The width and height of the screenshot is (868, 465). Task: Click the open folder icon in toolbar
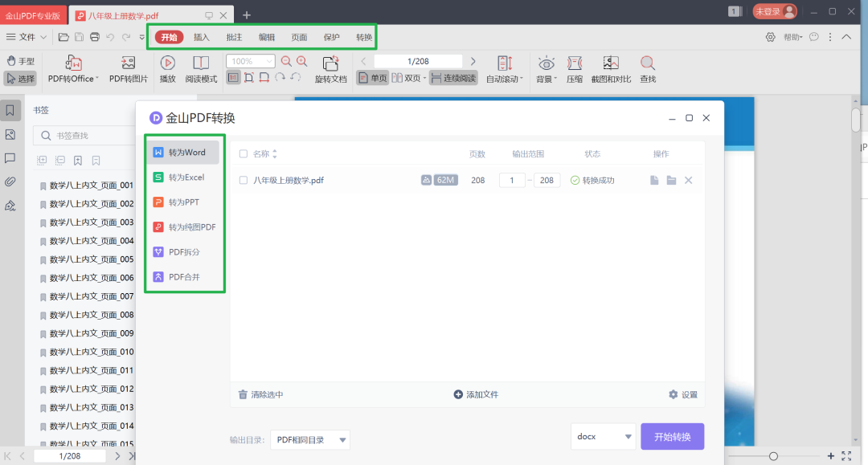pyautogui.click(x=63, y=37)
